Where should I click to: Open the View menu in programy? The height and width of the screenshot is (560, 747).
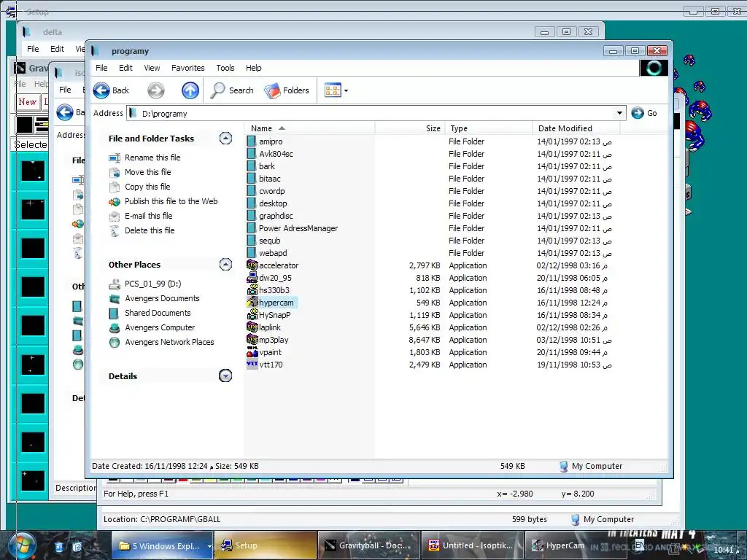(x=152, y=68)
